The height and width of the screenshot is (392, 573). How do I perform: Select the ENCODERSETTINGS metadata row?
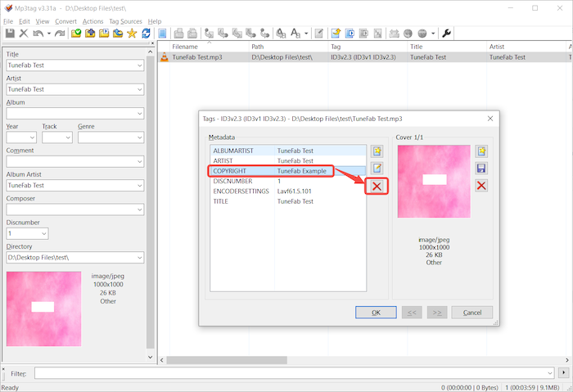click(288, 191)
